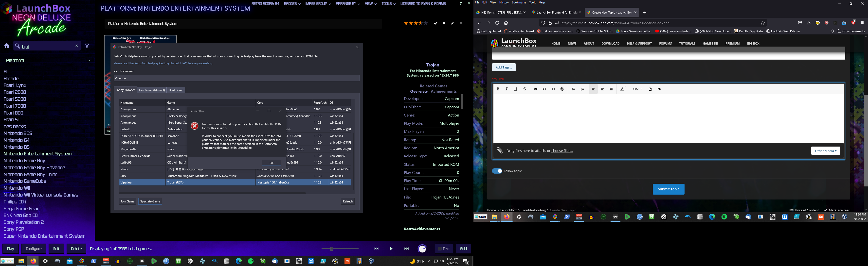Apply strikethrough formatting in forum editor

(525, 89)
